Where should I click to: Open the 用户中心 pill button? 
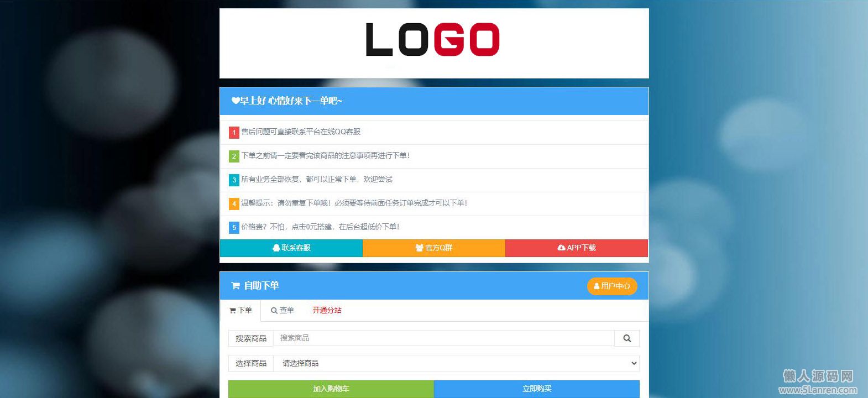coord(612,286)
